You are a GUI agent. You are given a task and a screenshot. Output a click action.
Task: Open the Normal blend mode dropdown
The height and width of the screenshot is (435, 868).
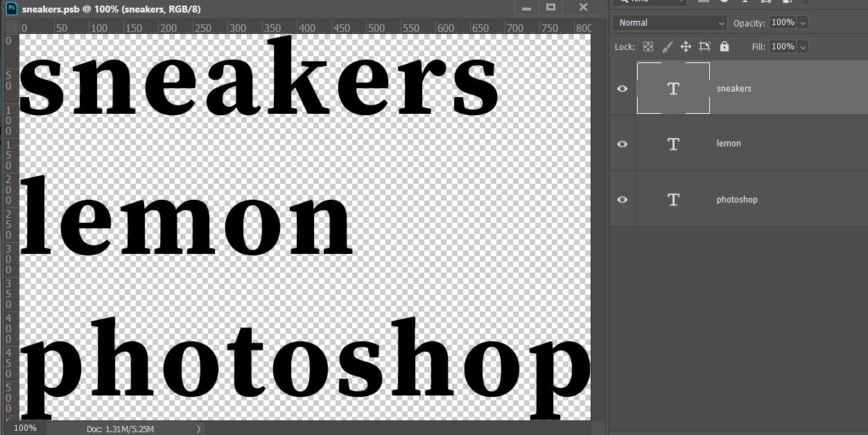coord(670,23)
